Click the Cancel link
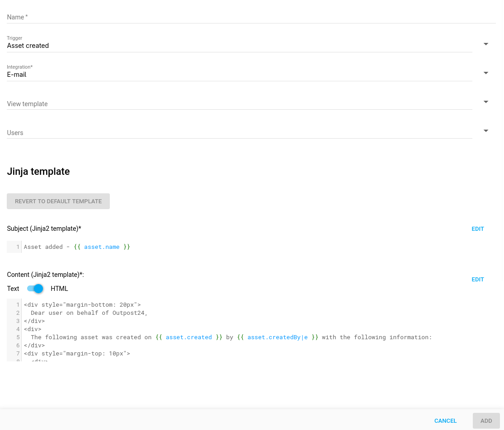 click(x=445, y=421)
